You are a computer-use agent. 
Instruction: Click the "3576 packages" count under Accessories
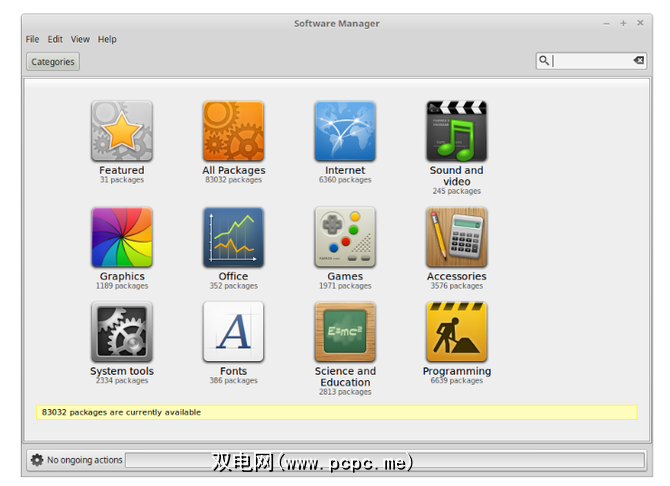(456, 286)
